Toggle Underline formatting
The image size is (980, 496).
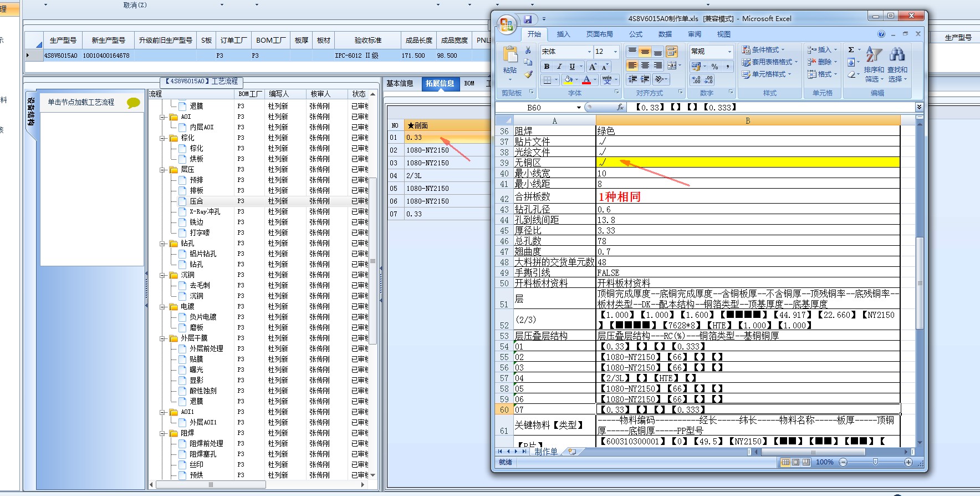(x=572, y=67)
